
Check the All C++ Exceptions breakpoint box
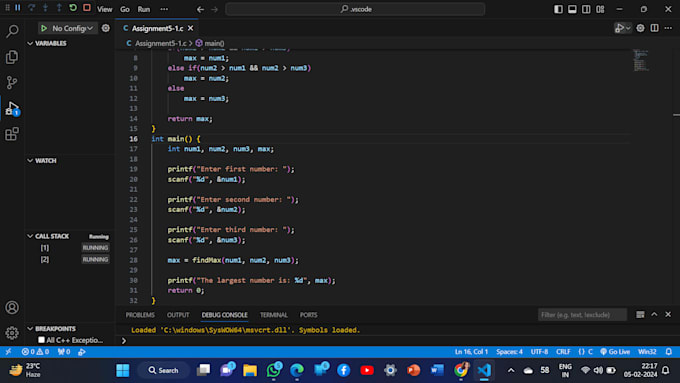(x=42, y=340)
